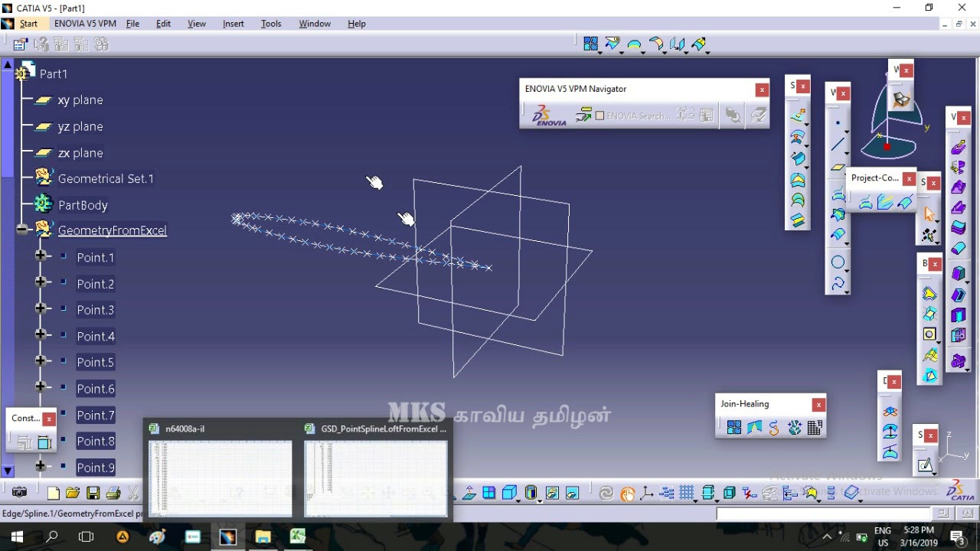Expand the Point.4 node
This screenshot has width=980, height=551.
(x=41, y=334)
